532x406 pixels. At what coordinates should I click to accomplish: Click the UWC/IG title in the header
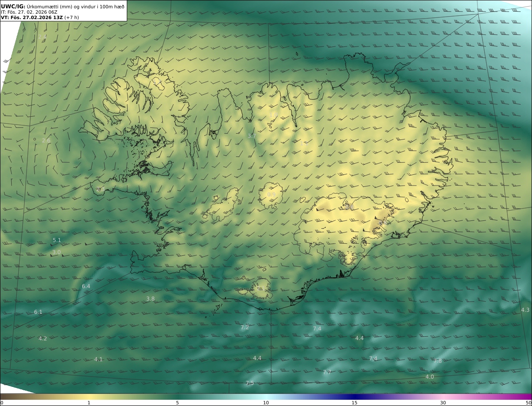(12, 6)
